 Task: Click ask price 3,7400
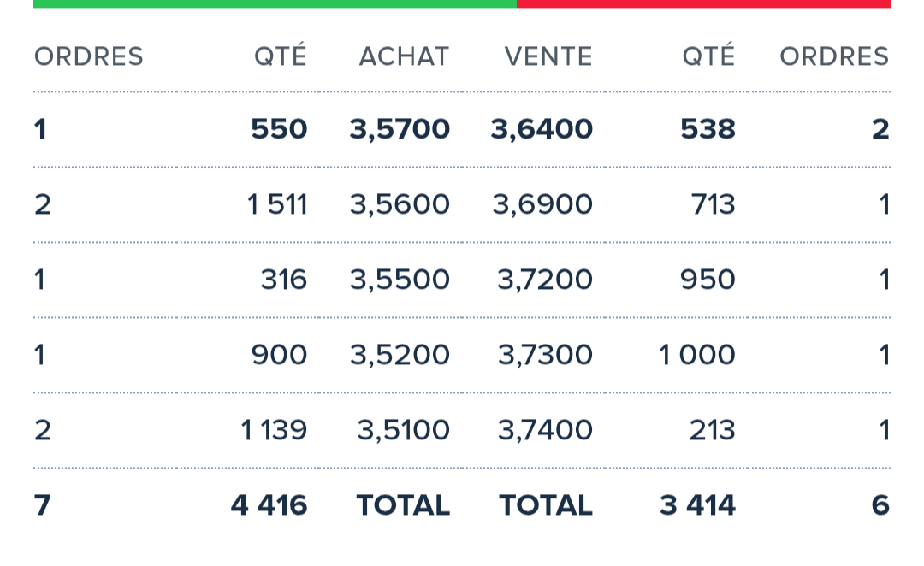click(x=545, y=431)
